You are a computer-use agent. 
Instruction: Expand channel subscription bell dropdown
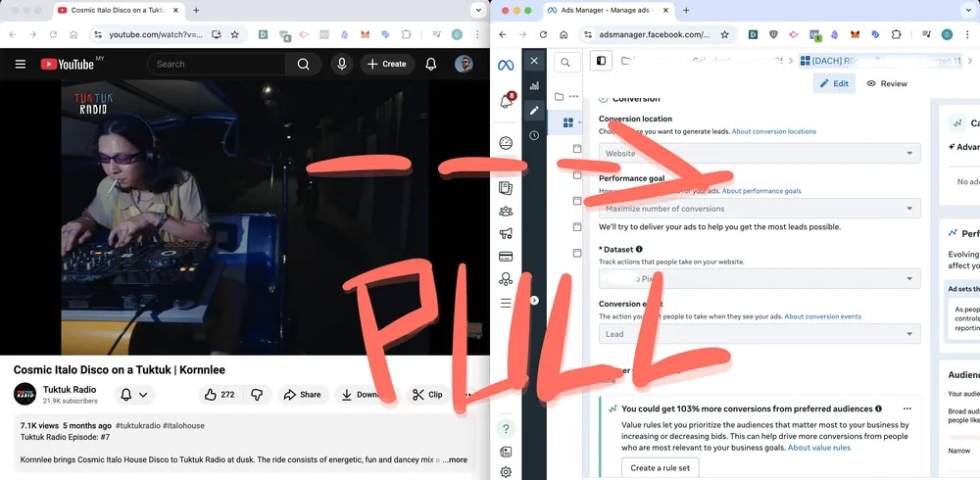coord(135,395)
